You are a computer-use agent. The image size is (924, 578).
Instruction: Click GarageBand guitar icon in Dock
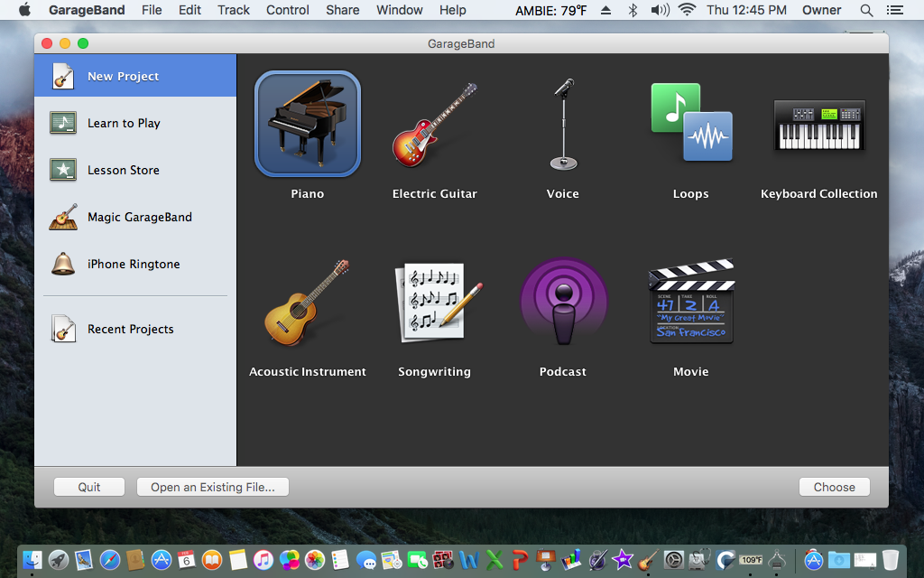(x=648, y=560)
